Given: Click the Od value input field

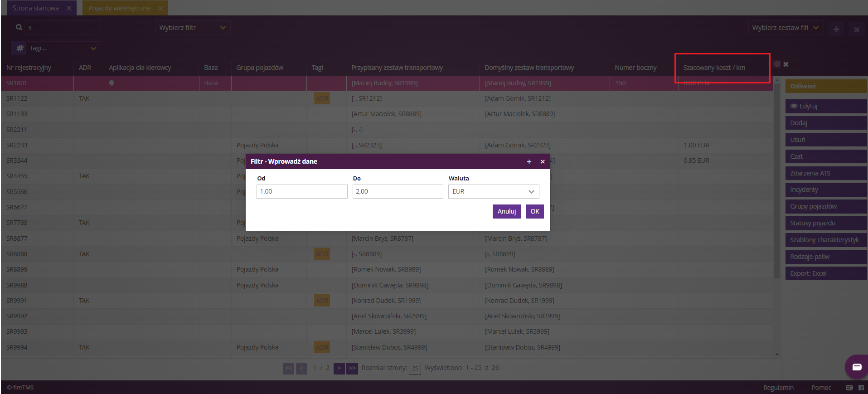Looking at the screenshot, I should (x=302, y=191).
